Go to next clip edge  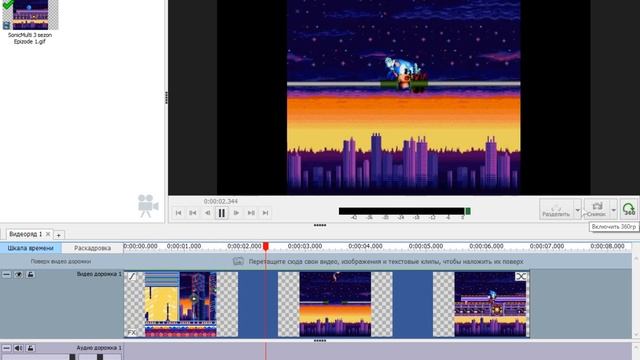pyautogui.click(x=251, y=213)
